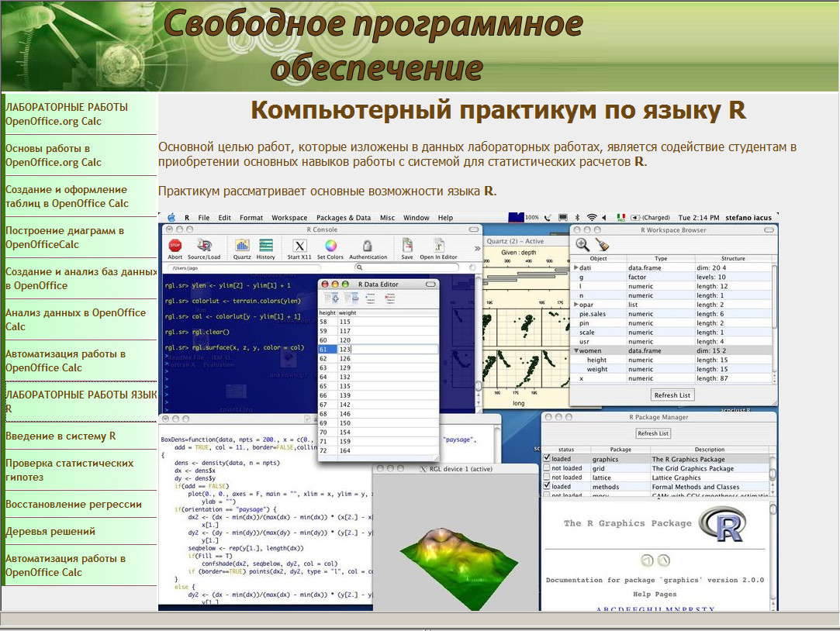
Task: Open the R application menu
Action: tap(186, 217)
